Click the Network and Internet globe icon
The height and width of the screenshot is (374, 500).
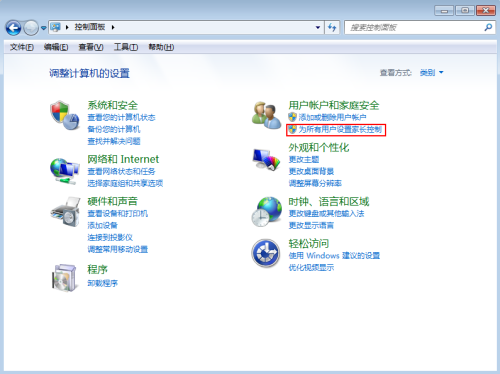tap(65, 171)
